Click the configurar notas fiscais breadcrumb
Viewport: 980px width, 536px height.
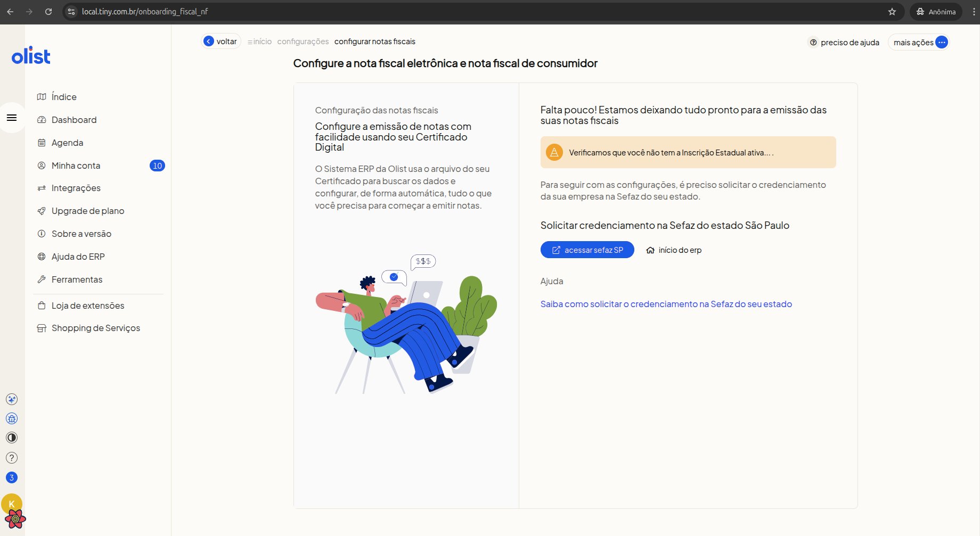(375, 42)
